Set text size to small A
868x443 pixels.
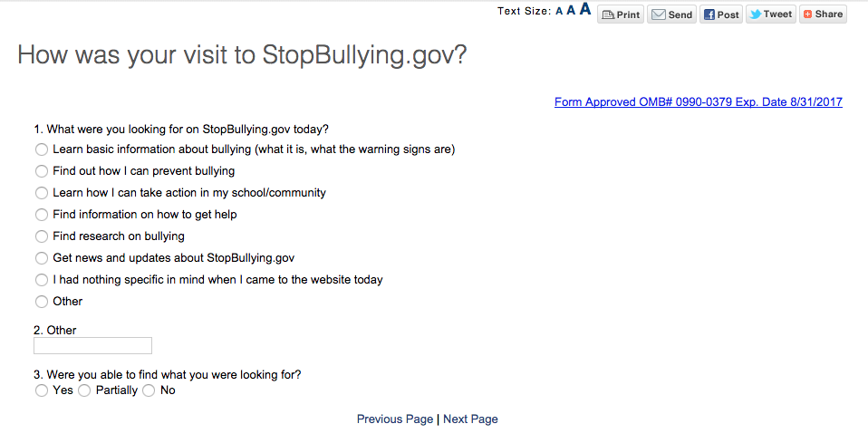pos(559,11)
